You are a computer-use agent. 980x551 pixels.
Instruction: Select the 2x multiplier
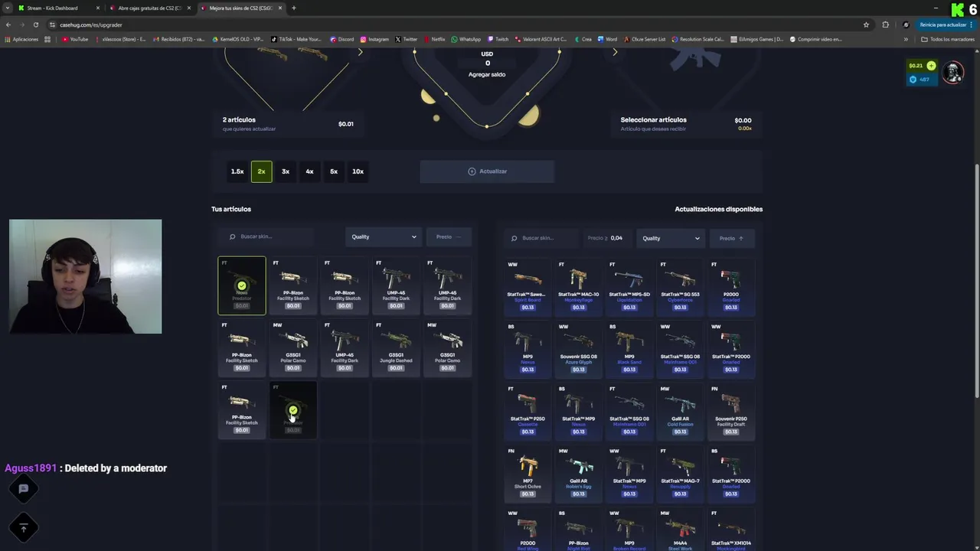261,171
